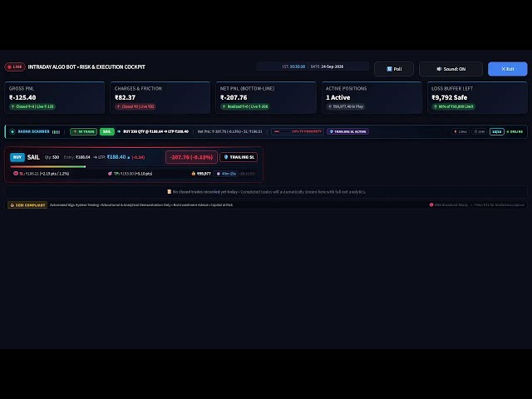The image size is (532, 399).
Task: Click the DATE 24-Sep-2026 display
Action: 327,66
